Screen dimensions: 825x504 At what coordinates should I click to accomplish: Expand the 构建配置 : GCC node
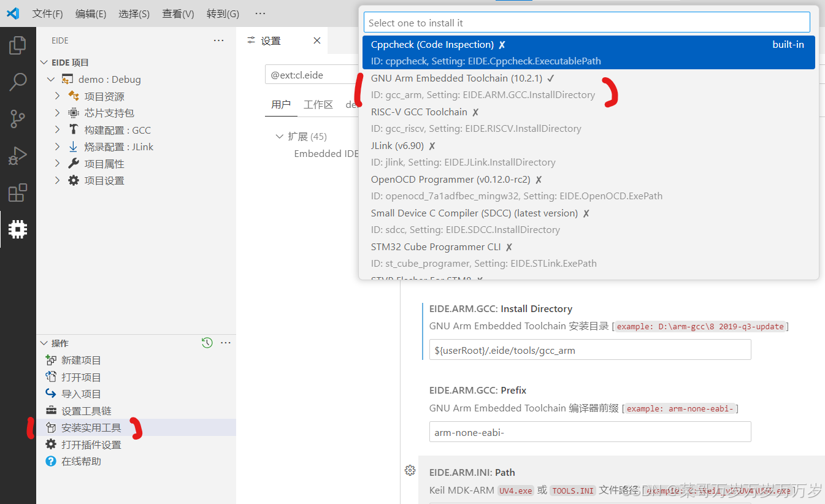pyautogui.click(x=57, y=130)
